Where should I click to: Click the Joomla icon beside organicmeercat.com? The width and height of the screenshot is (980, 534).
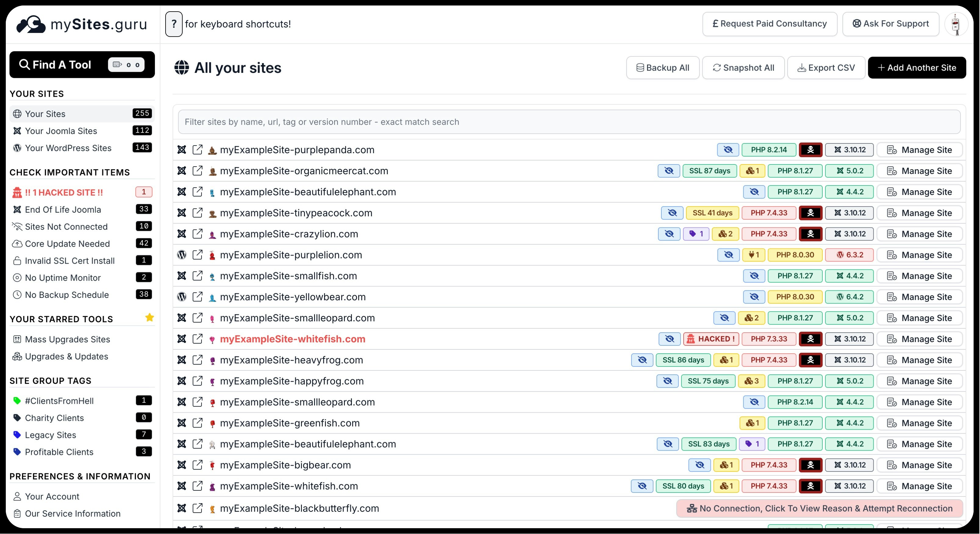point(182,171)
